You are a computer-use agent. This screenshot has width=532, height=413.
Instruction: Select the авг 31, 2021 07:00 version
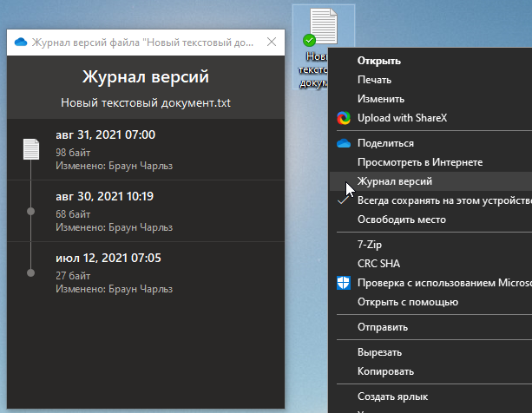[146, 149]
